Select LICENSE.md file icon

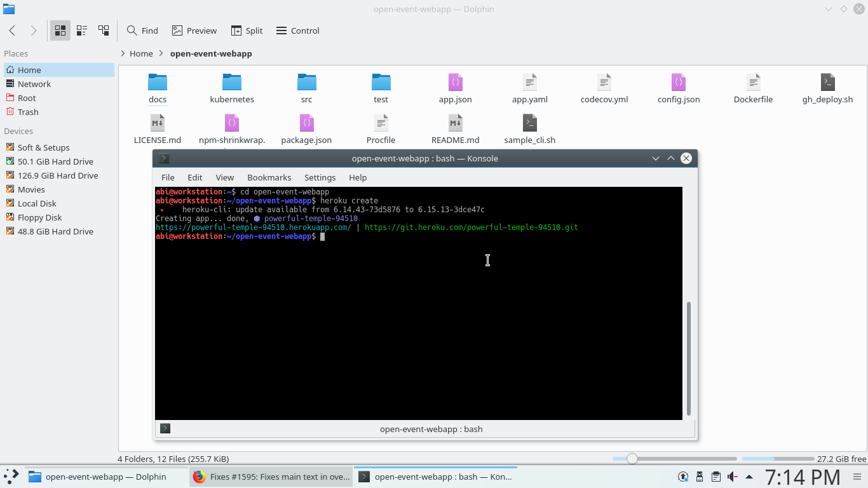[x=158, y=123]
